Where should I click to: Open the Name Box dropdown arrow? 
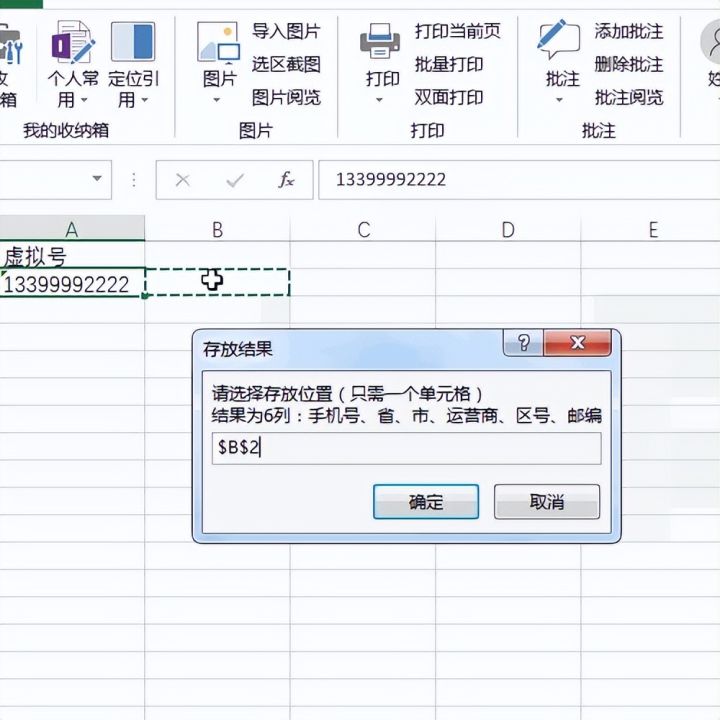pyautogui.click(x=97, y=179)
